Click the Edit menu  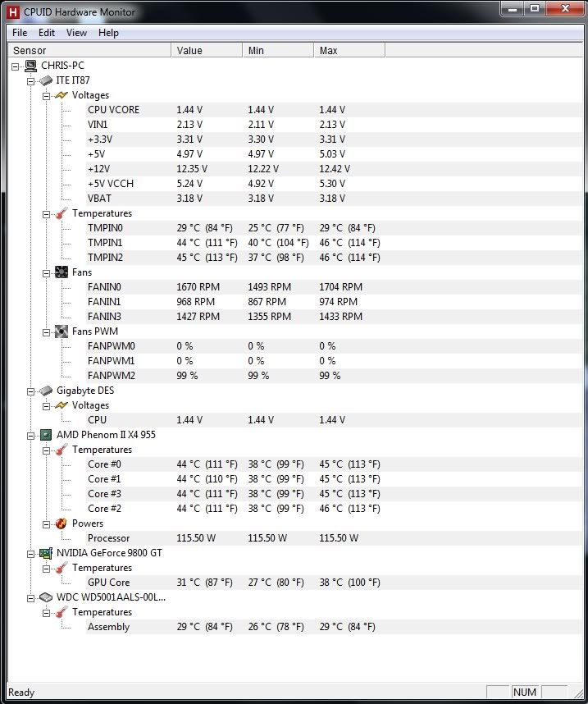coord(46,33)
